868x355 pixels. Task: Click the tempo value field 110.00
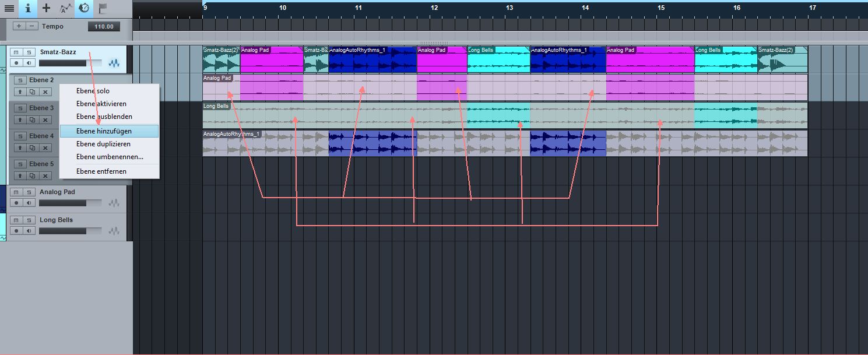point(104,26)
